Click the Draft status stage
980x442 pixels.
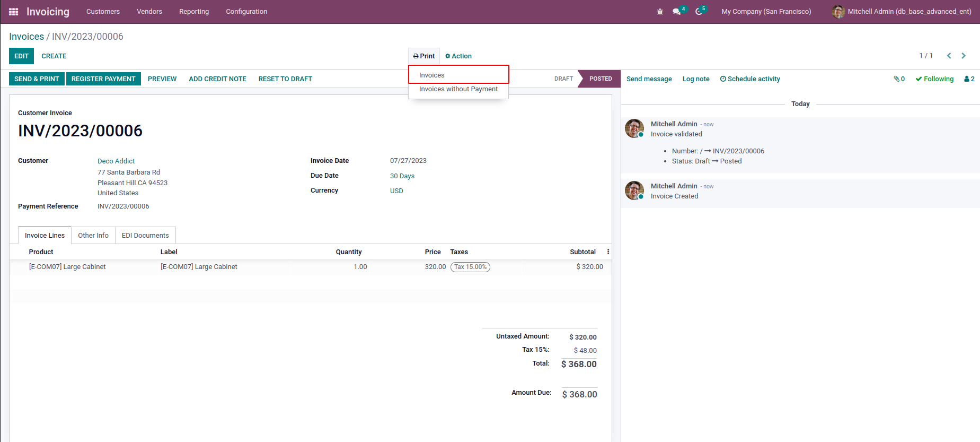tap(563, 79)
